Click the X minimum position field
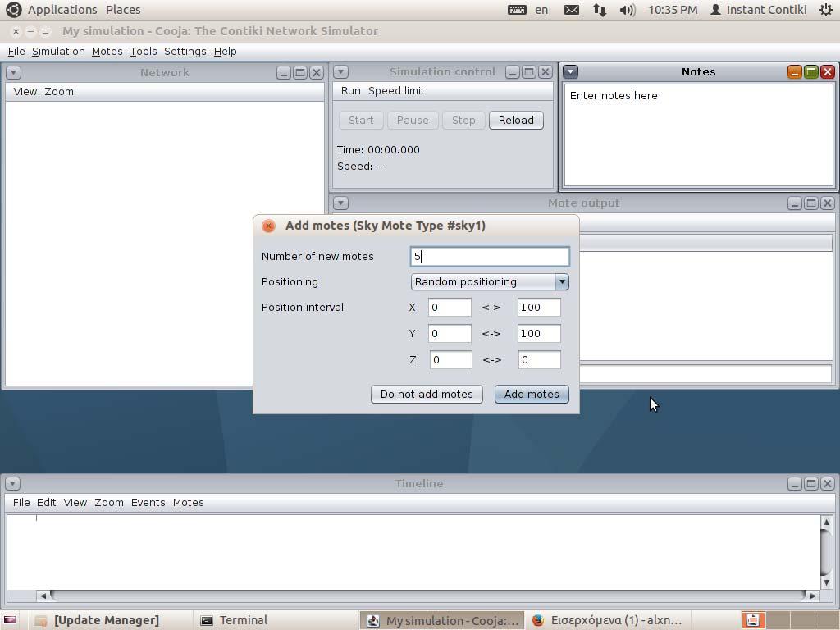The width and height of the screenshot is (840, 630). tap(450, 308)
